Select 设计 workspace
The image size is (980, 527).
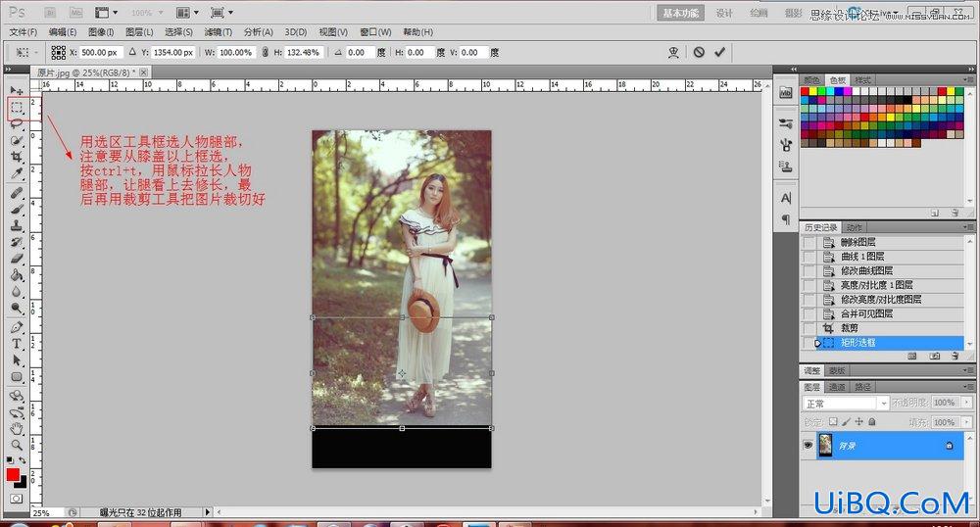coord(724,13)
